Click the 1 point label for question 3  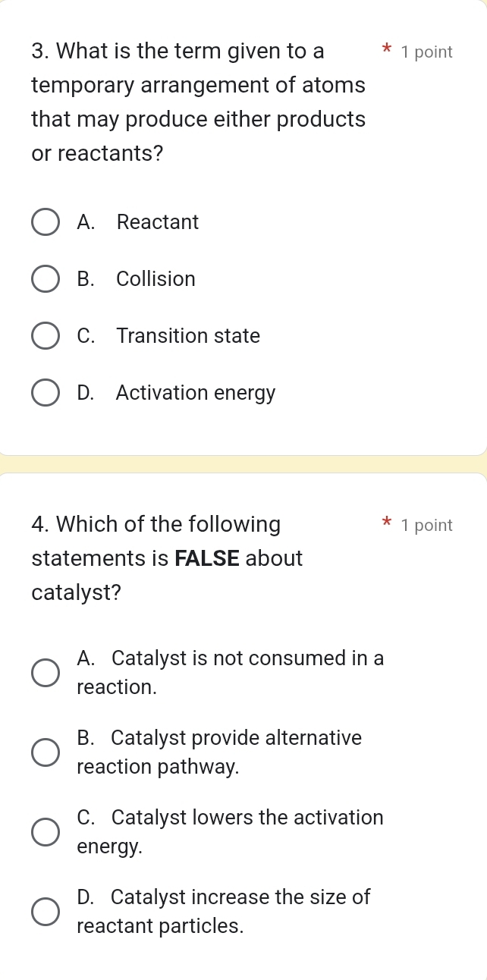click(x=427, y=52)
